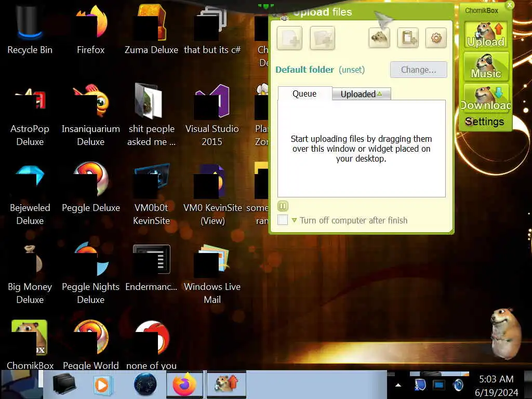Select the Peggle Deluxe desktop icon
532x399 pixels.
(x=90, y=188)
